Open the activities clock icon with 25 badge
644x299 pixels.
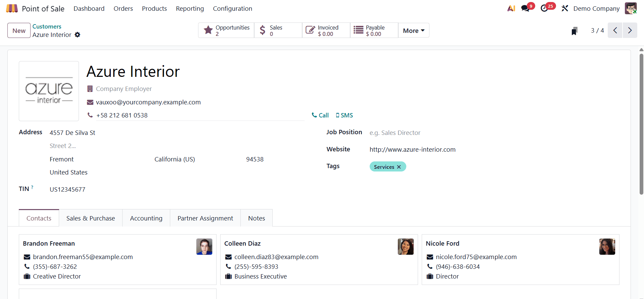click(x=544, y=8)
